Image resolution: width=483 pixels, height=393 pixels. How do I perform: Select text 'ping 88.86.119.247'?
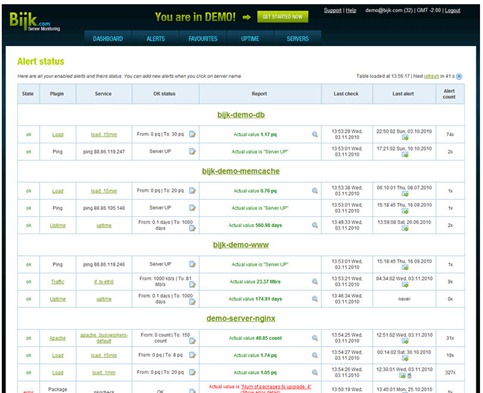pyautogui.click(x=104, y=152)
